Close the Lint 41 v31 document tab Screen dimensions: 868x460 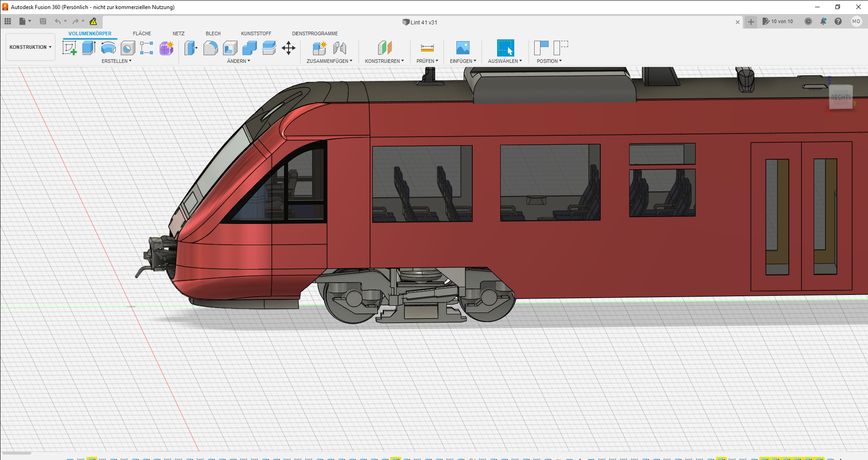tap(738, 22)
